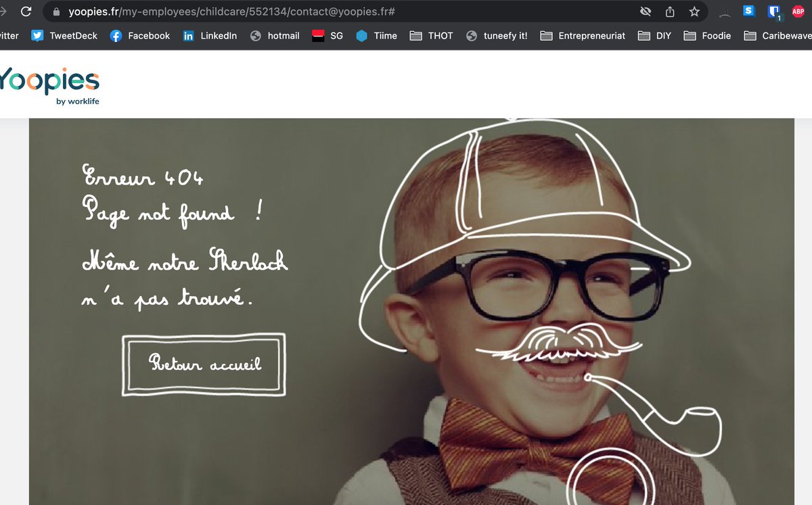The image size is (812, 505).
Task: Click the Yoopies by worklife logo
Action: click(49, 86)
